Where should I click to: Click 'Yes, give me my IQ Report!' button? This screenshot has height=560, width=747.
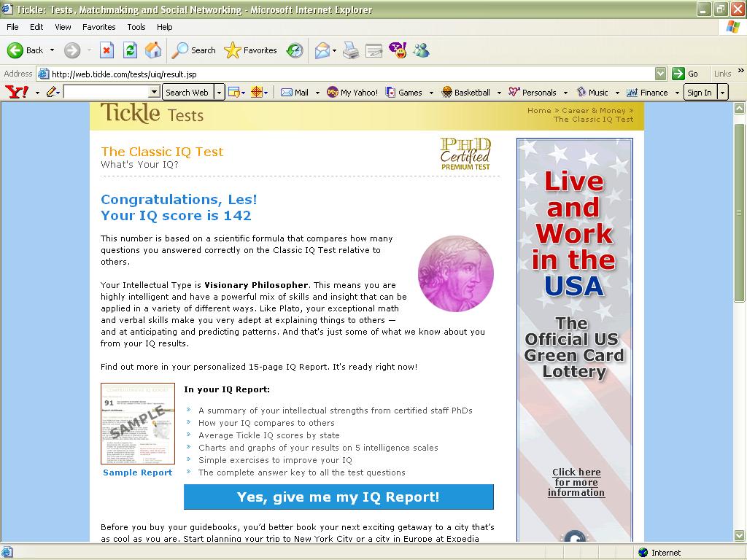pyautogui.click(x=338, y=497)
